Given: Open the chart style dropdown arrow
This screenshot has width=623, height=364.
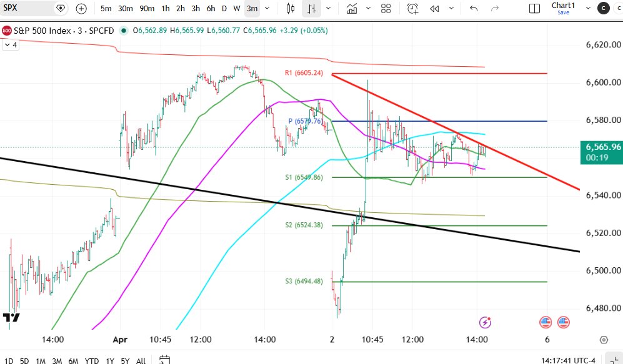Looking at the screenshot, I should 328,8.
